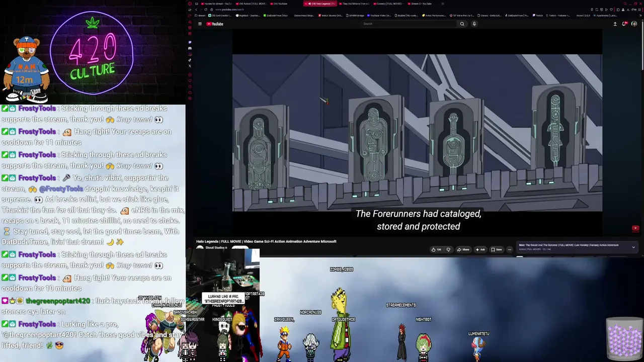The height and width of the screenshot is (362, 644).
Task: Start voice search with microphone icon
Action: pyautogui.click(x=474, y=24)
